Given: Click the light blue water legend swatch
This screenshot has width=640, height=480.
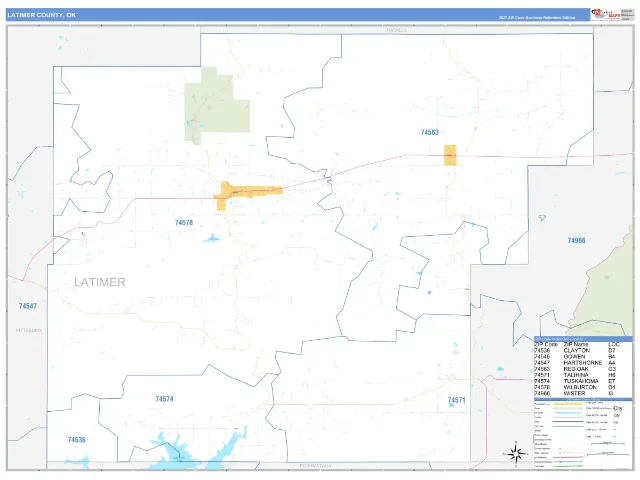Looking at the screenshot, I should coord(567,413).
